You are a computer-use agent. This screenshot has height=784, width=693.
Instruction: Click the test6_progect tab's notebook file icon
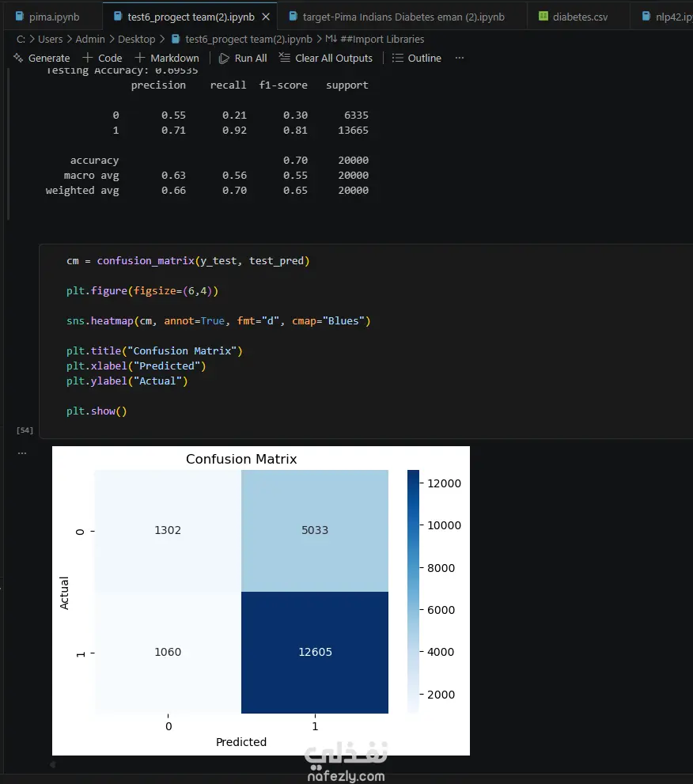(x=118, y=17)
